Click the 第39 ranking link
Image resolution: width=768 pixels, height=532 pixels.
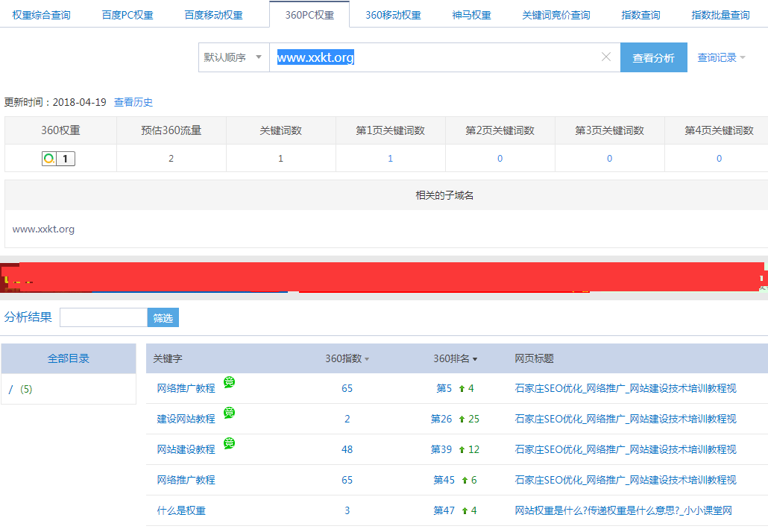click(x=441, y=449)
